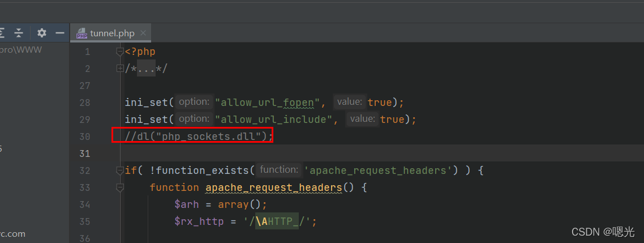Collapse the if function_exists block
The image size is (644, 243).
point(120,170)
